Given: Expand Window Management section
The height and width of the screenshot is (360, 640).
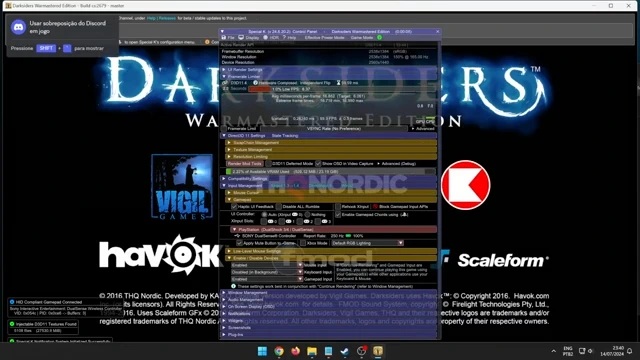Looking at the screenshot, I should point(330,293).
